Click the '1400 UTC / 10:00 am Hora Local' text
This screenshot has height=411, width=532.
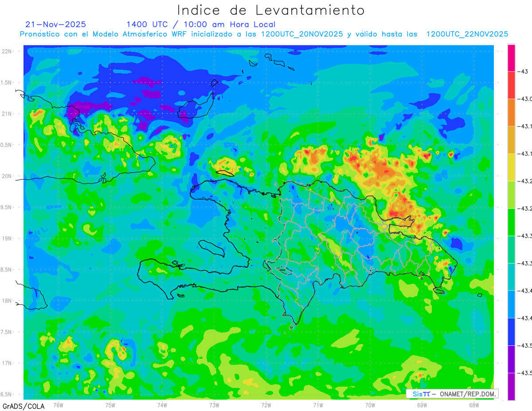[201, 24]
